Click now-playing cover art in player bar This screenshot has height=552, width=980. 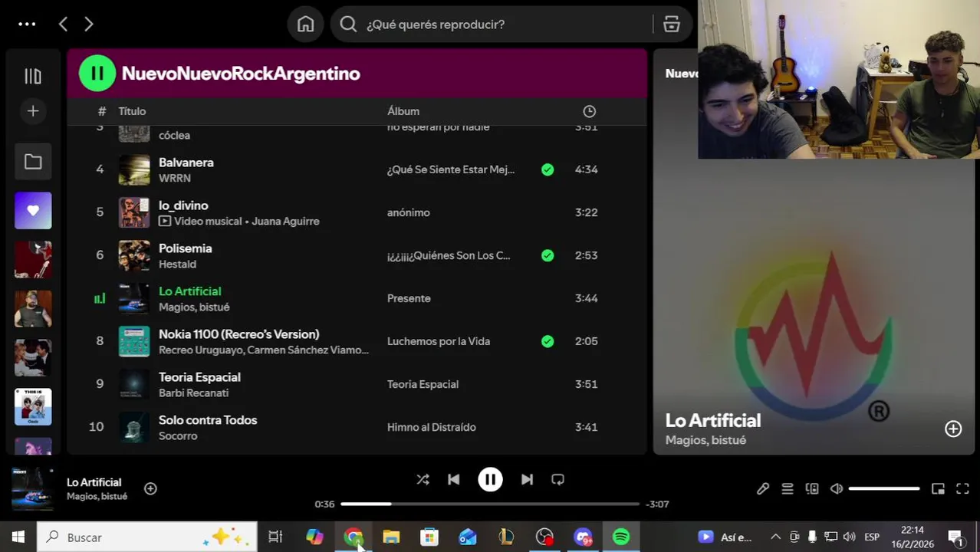pyautogui.click(x=32, y=488)
